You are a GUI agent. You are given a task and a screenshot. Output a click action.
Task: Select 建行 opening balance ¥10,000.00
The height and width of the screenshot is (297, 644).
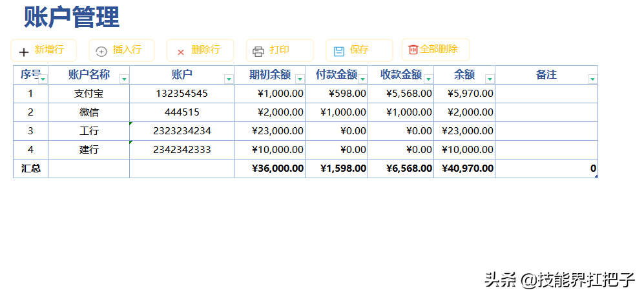270,150
